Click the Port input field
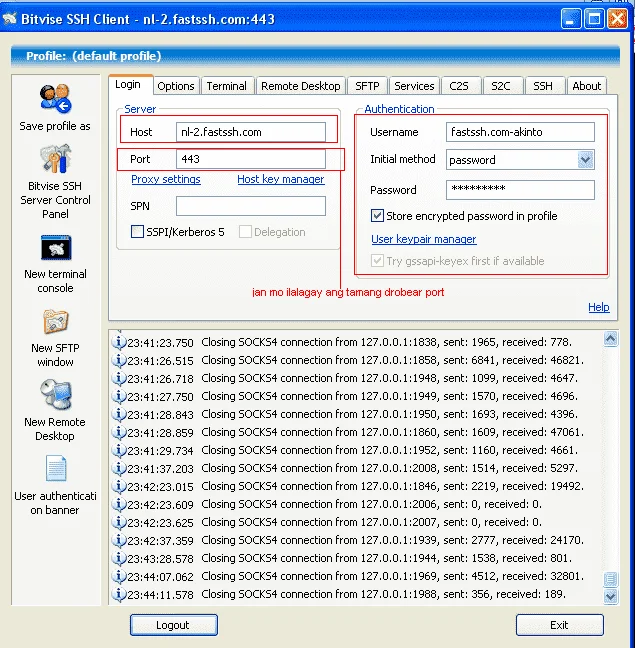This screenshot has width=635, height=648. pyautogui.click(x=251, y=159)
